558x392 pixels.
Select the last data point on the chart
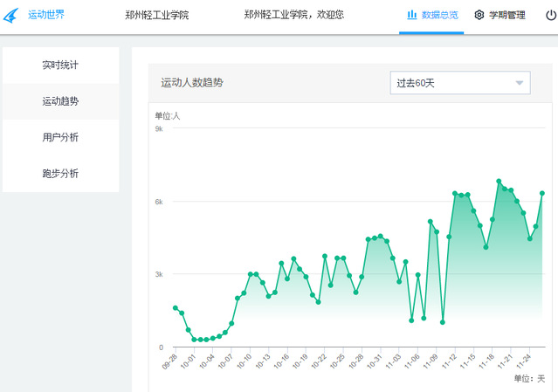pyautogui.click(x=542, y=193)
